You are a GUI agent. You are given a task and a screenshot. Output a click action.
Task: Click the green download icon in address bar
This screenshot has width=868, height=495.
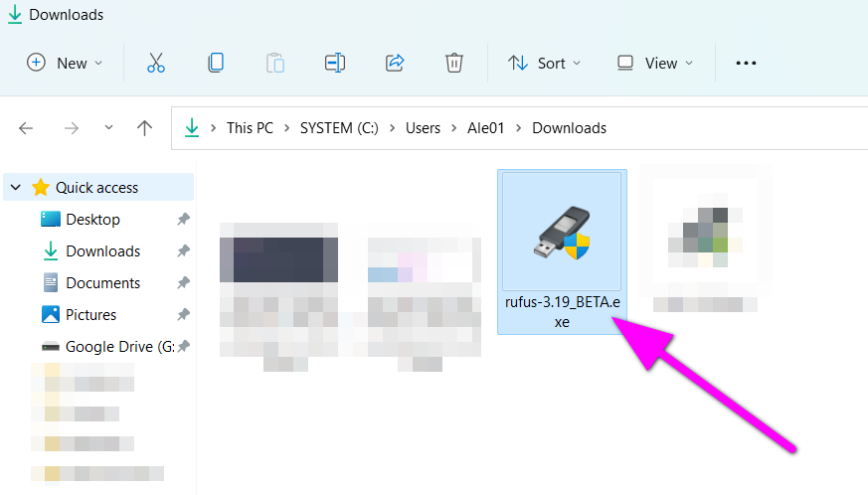(192, 128)
